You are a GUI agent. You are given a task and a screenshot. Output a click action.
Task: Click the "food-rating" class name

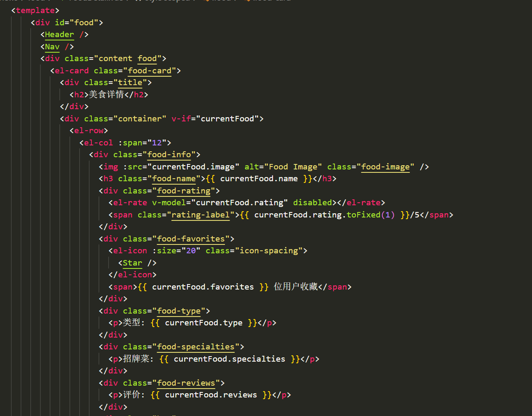pos(184,191)
